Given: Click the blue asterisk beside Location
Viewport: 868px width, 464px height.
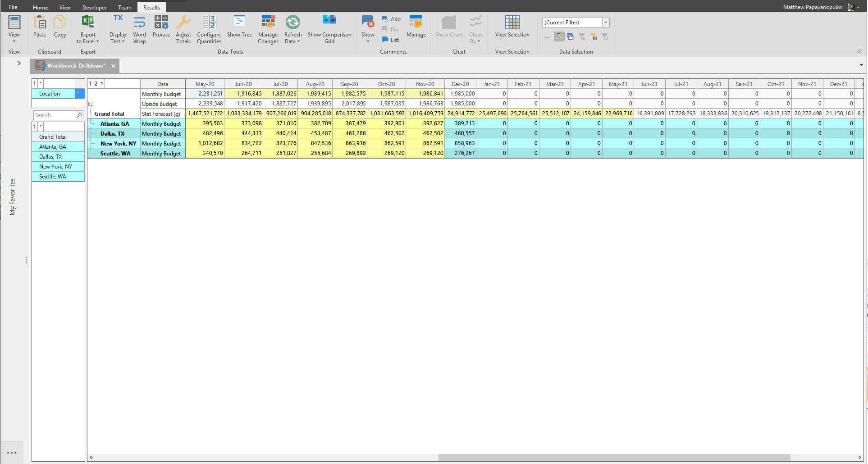Looking at the screenshot, I should [80, 93].
